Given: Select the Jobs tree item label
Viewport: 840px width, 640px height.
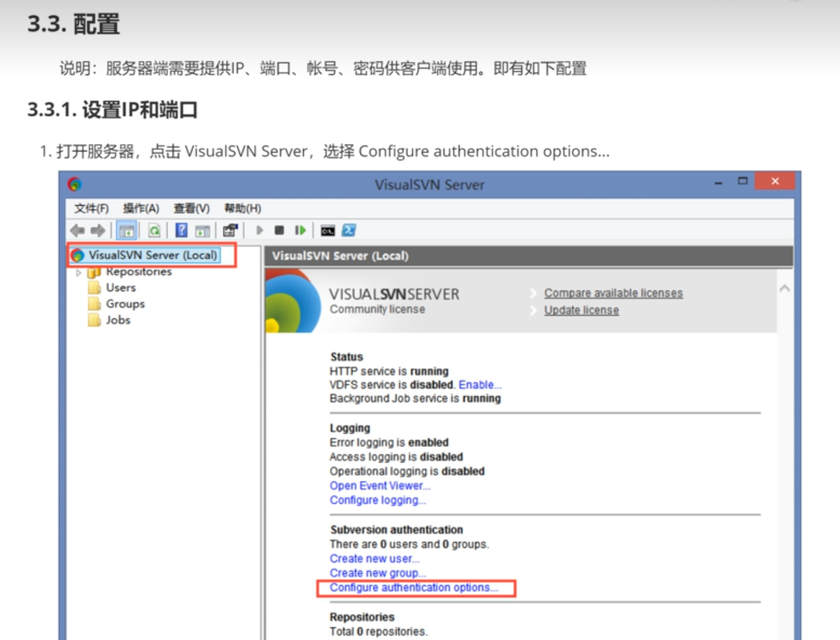Looking at the screenshot, I should point(118,320).
